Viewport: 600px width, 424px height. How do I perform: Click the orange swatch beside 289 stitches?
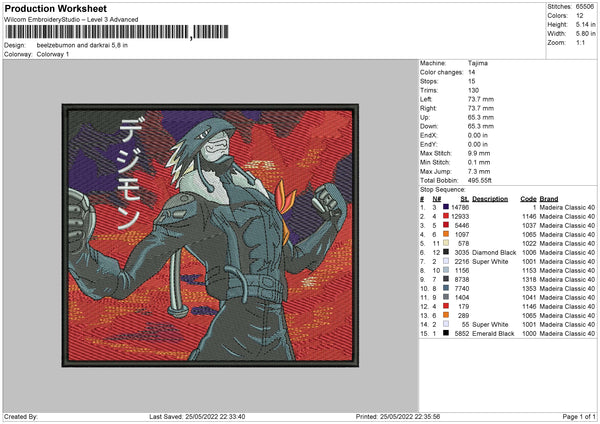pyautogui.click(x=446, y=315)
